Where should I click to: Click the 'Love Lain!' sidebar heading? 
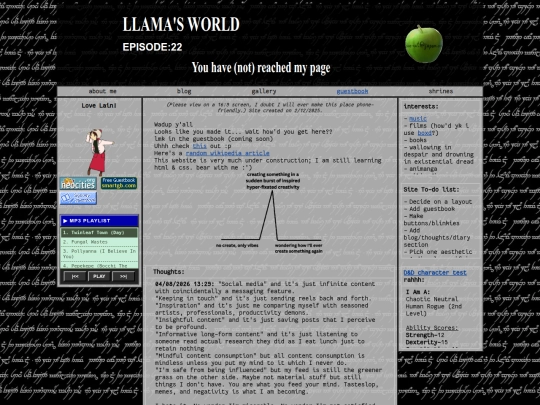pos(99,106)
